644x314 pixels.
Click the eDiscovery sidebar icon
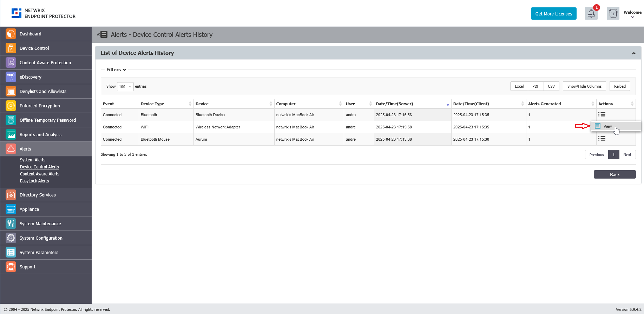click(x=11, y=77)
